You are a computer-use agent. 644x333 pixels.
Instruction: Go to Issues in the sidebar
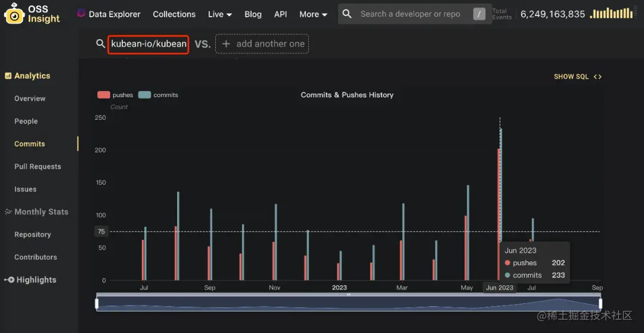(26, 189)
